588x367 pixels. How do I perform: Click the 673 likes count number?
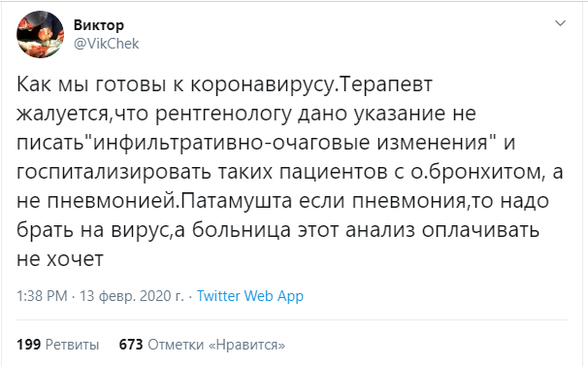coord(131,345)
